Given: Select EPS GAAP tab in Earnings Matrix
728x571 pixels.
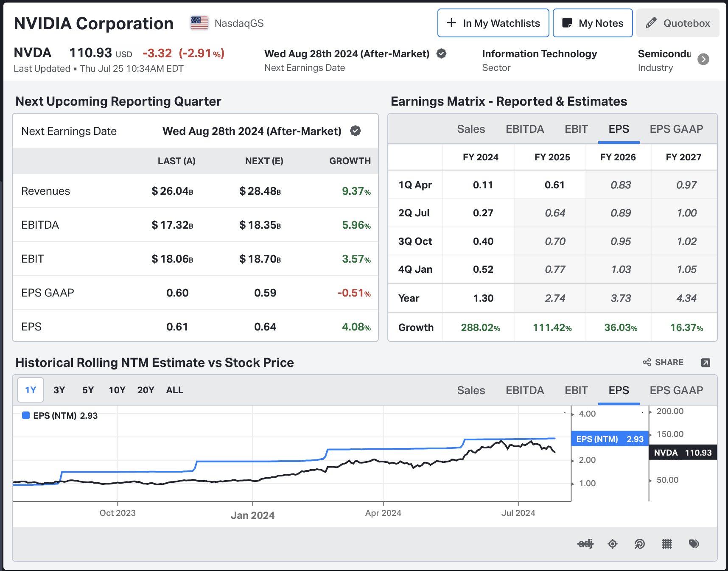Looking at the screenshot, I should [x=676, y=129].
